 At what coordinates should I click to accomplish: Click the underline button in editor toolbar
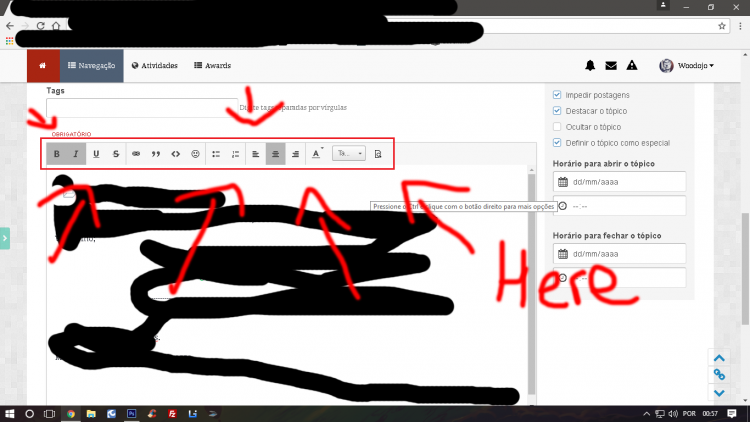coord(96,154)
